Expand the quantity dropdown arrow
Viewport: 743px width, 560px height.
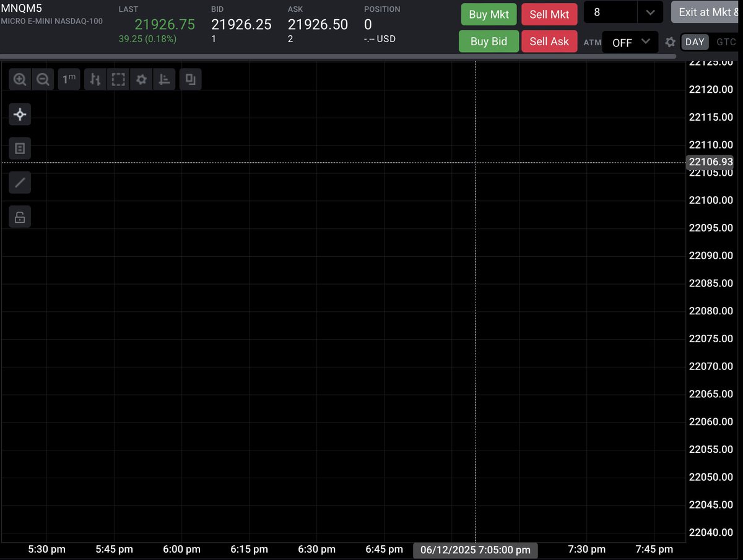click(650, 12)
